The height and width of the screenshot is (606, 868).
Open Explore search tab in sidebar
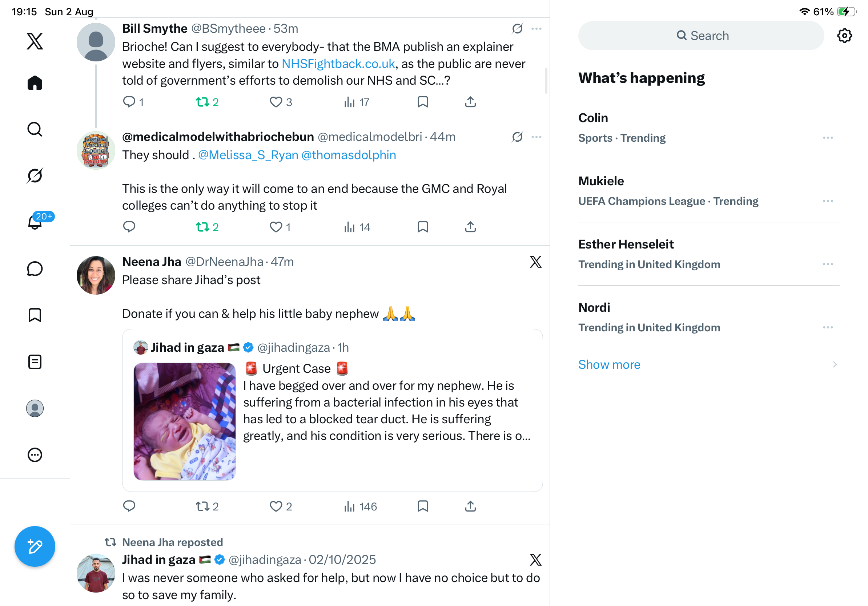(35, 129)
